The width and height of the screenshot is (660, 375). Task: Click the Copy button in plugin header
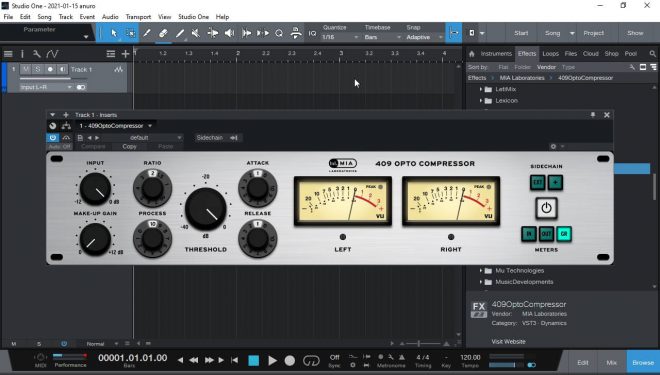(x=129, y=146)
